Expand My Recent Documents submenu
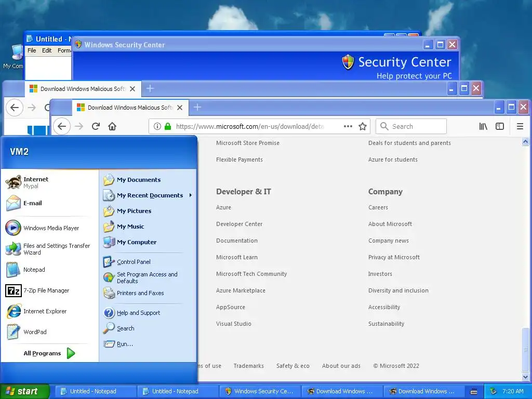Screen dimensions: 532x399 pyautogui.click(x=148, y=195)
